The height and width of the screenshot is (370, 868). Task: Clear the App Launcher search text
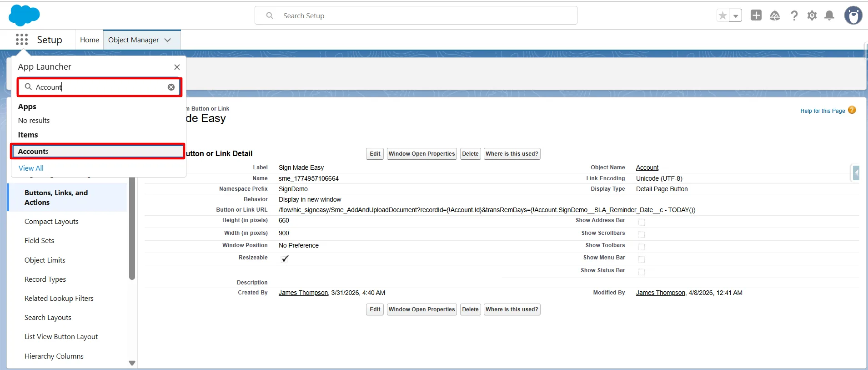coord(171,87)
